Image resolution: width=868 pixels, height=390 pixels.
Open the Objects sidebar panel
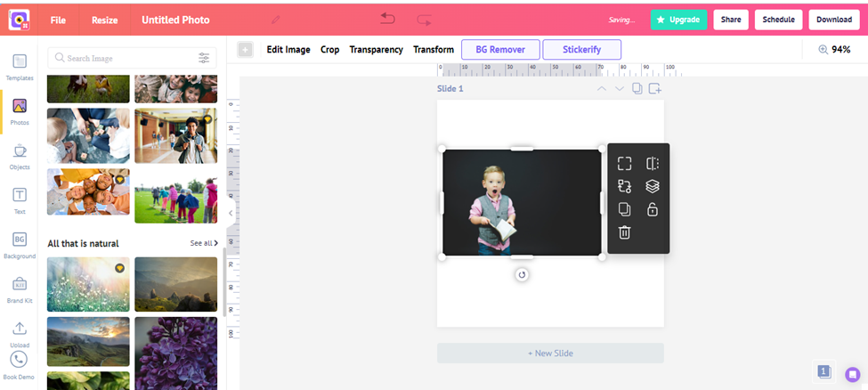(x=20, y=157)
